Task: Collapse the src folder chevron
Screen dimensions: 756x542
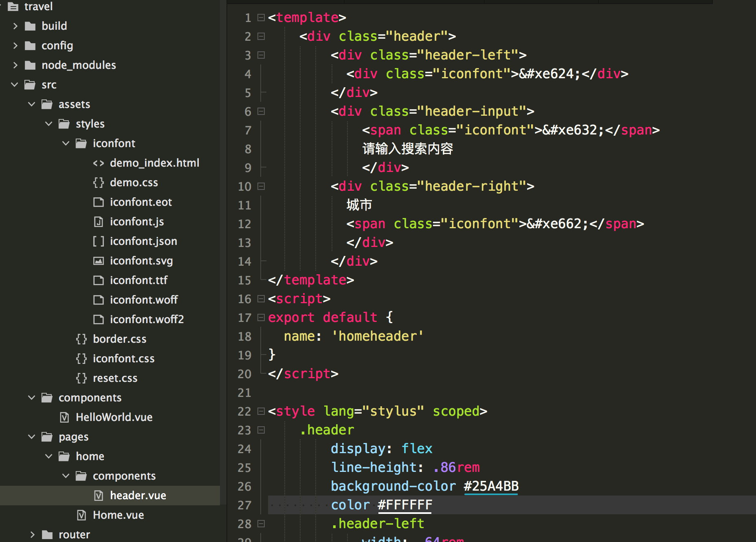Action: [x=15, y=85]
